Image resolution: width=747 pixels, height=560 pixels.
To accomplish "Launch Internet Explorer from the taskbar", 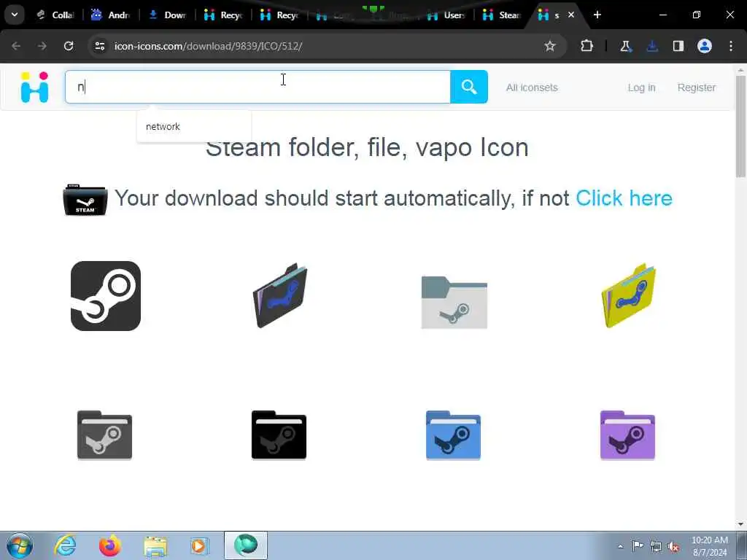I will (65, 545).
